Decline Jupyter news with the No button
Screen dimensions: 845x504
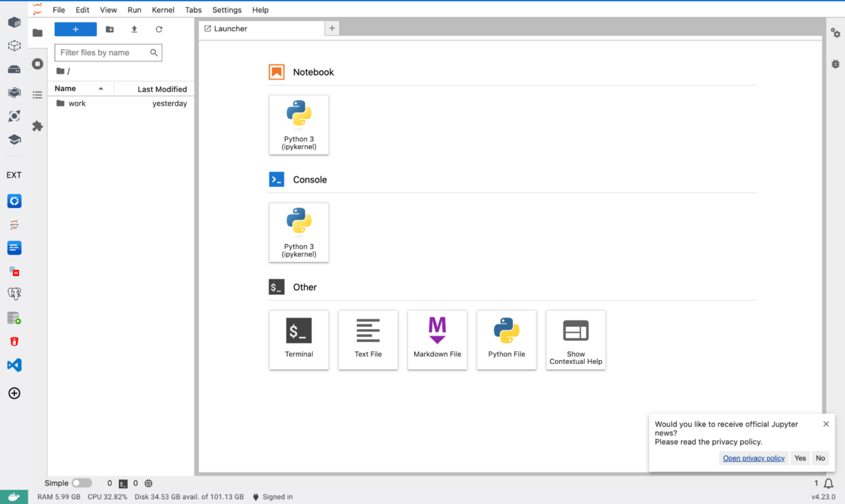820,458
